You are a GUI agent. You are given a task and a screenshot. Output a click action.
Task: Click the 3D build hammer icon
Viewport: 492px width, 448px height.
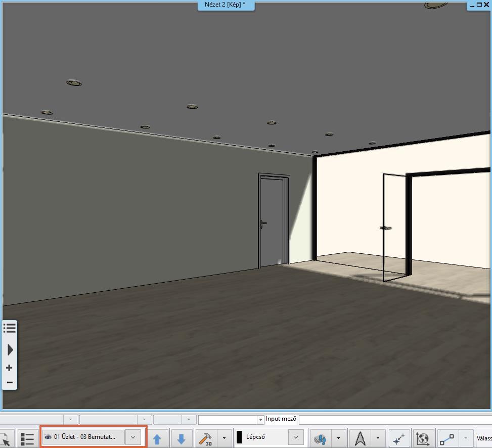205,438
